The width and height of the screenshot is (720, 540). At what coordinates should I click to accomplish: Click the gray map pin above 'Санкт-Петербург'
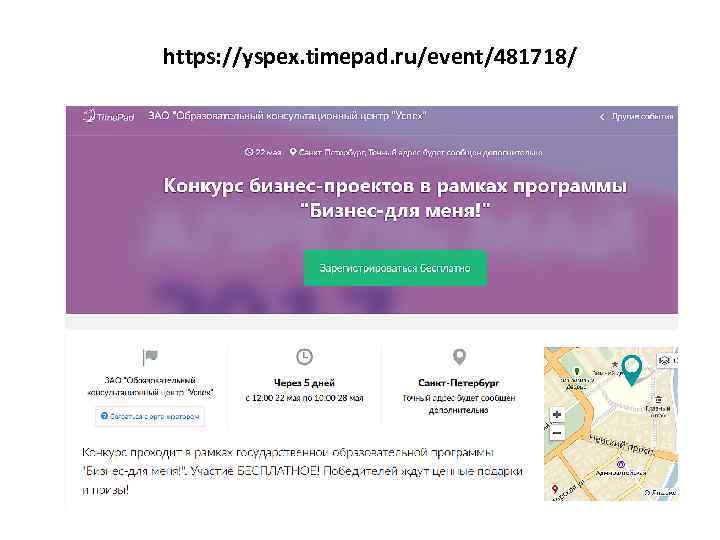tap(459, 357)
